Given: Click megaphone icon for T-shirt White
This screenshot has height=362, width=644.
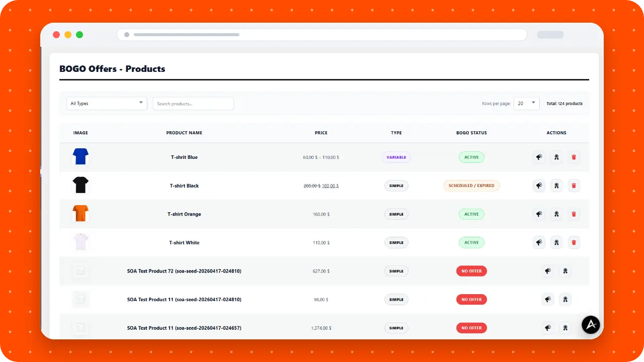Looking at the screenshot, I should tap(539, 242).
